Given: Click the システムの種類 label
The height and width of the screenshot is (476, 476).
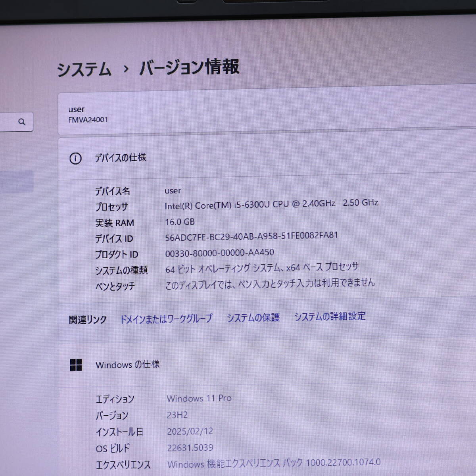Looking at the screenshot, I should click(121, 271).
